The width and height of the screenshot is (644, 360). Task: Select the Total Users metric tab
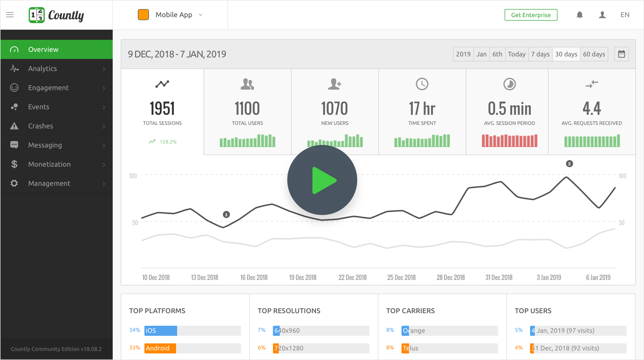point(247,112)
